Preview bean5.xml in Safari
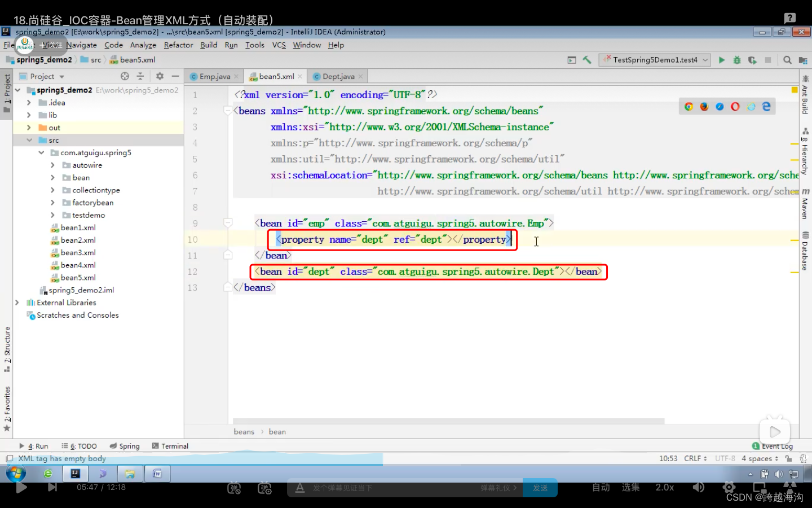Viewport: 812px width, 508px height. [x=720, y=107]
